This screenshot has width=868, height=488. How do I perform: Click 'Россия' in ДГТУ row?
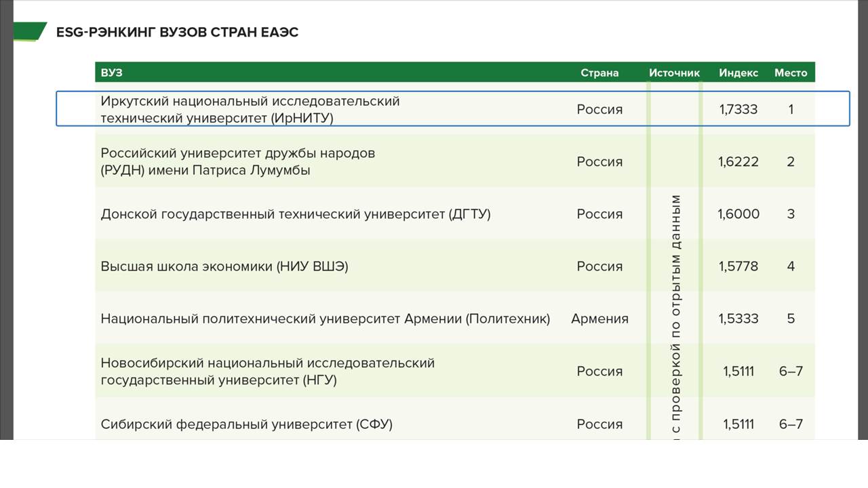599,214
